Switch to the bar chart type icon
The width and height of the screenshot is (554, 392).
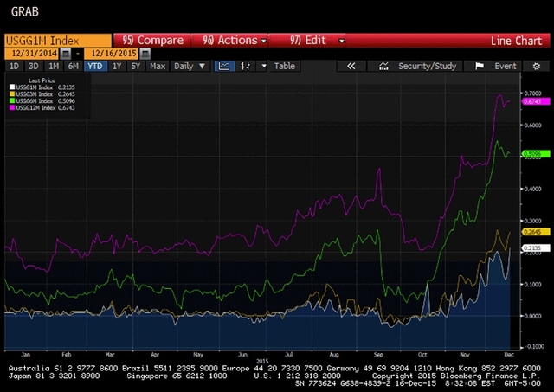coord(245,66)
